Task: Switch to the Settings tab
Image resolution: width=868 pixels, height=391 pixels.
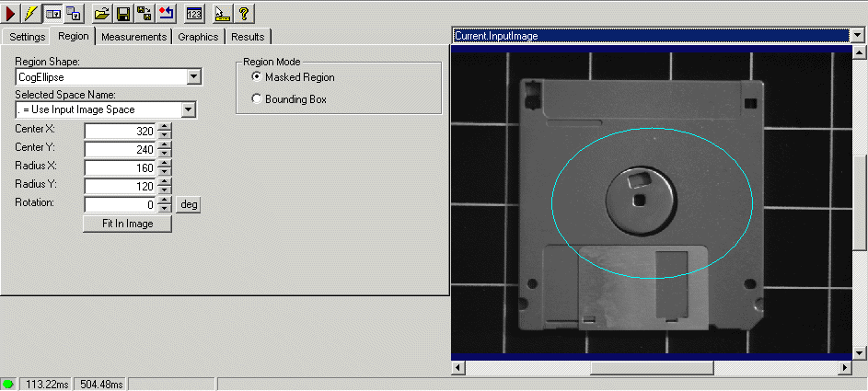Action: (x=27, y=37)
